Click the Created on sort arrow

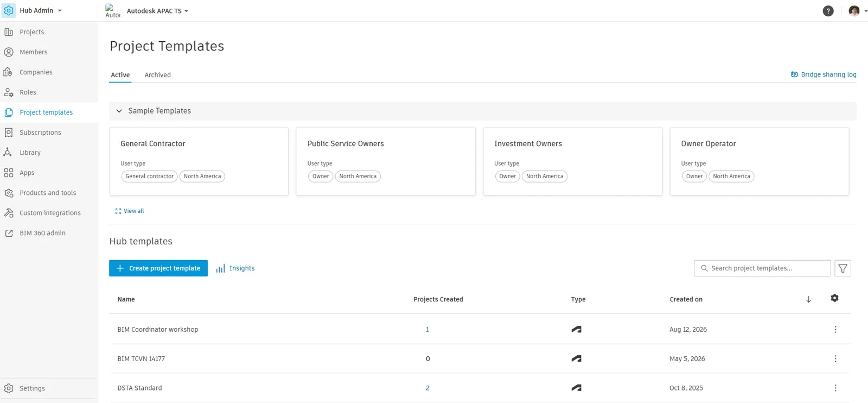[x=808, y=299]
